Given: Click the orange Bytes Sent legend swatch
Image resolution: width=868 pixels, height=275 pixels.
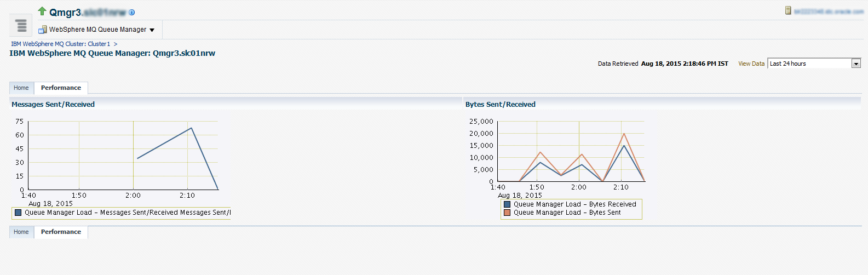Looking at the screenshot, I should [507, 213].
